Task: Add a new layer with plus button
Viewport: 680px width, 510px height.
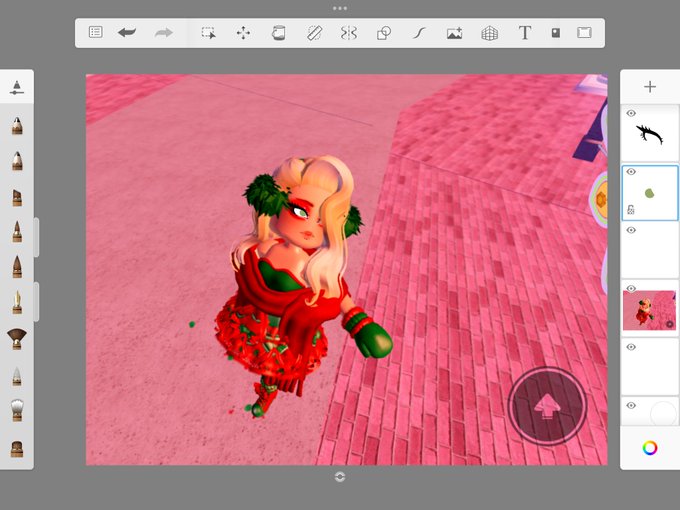Action: pyautogui.click(x=650, y=87)
